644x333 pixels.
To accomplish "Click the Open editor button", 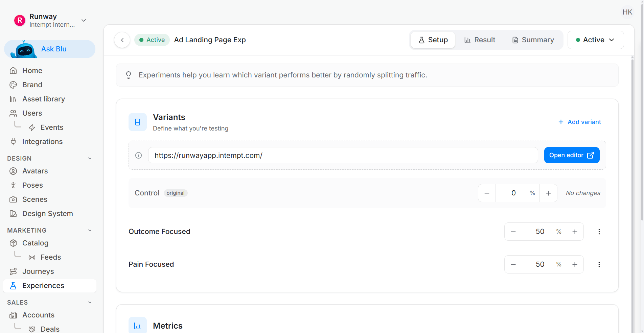I will (x=572, y=155).
